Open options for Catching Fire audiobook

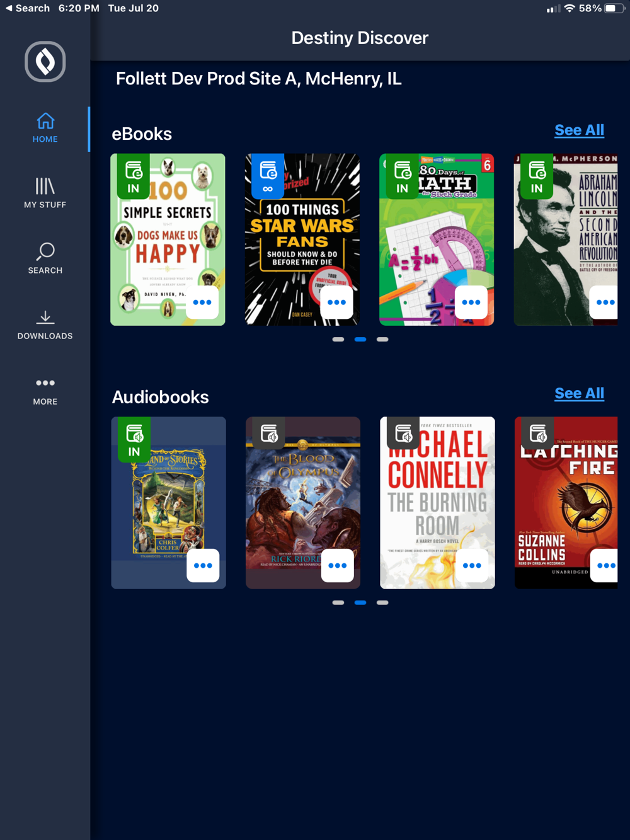(x=604, y=566)
